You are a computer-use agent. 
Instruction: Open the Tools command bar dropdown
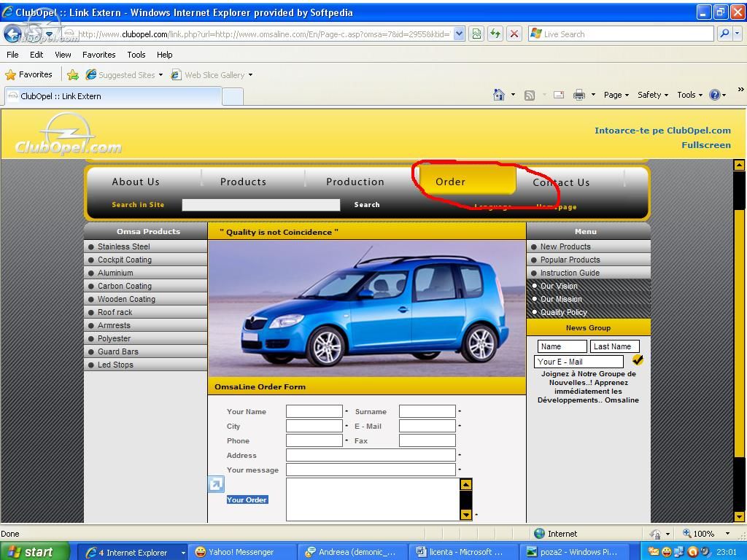click(x=690, y=95)
